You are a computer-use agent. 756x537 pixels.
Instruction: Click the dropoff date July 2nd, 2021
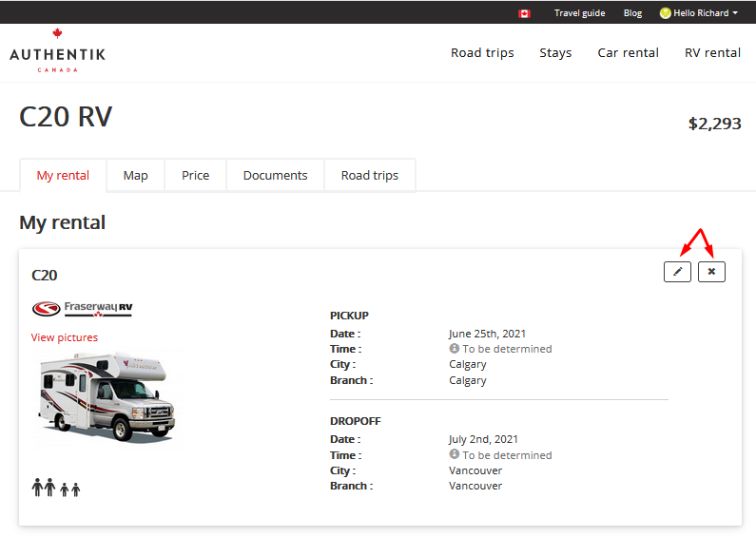(x=483, y=439)
